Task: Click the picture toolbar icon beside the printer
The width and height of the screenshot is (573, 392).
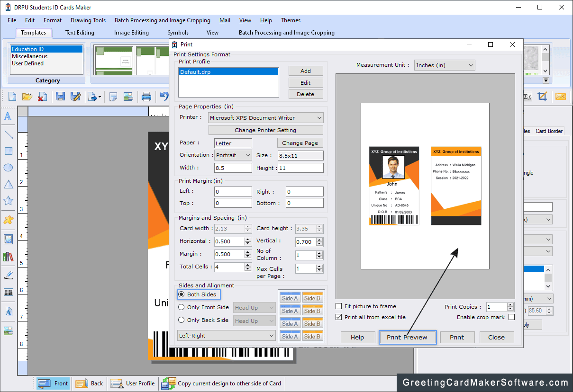Action: (128, 97)
